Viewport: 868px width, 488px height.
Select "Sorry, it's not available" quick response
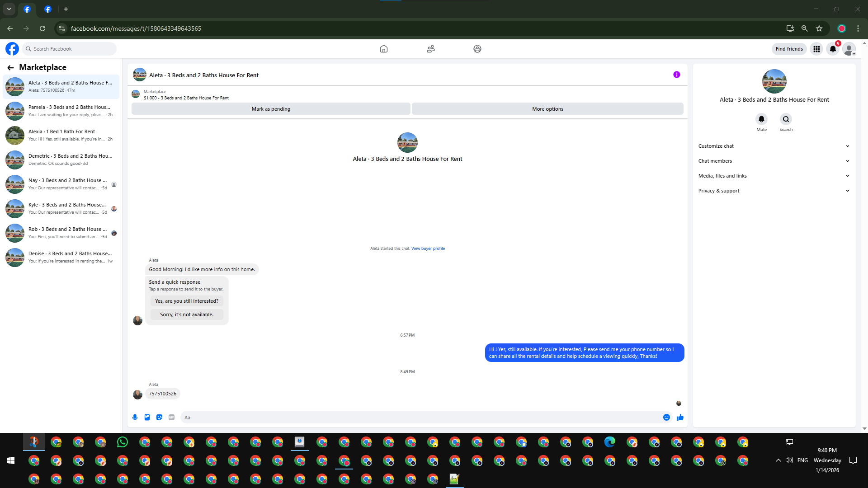click(187, 314)
